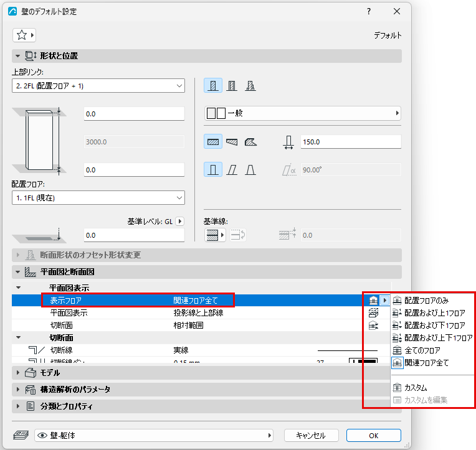Click the 表示フロア row icon
The image size is (476, 450).
pyautogui.click(x=373, y=301)
